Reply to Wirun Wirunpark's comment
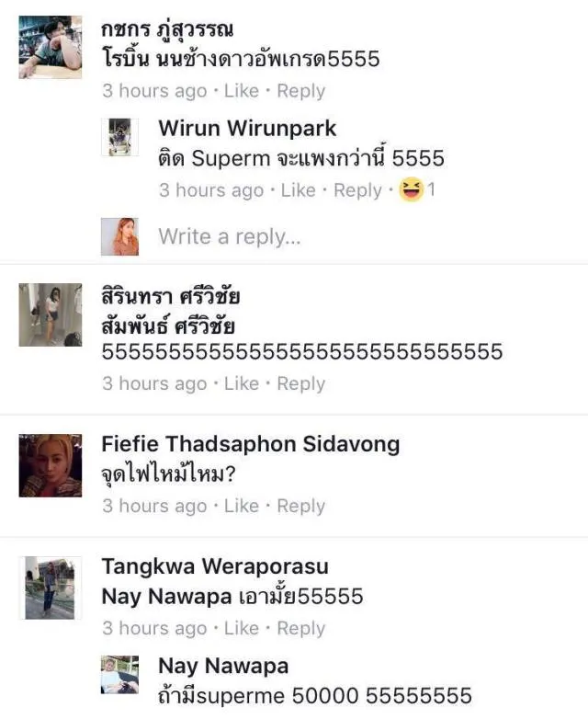 pyautogui.click(x=357, y=190)
